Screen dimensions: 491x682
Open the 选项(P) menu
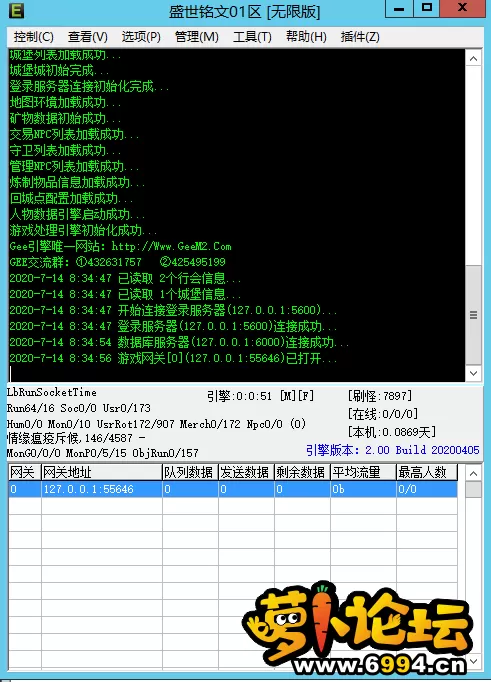click(x=141, y=37)
